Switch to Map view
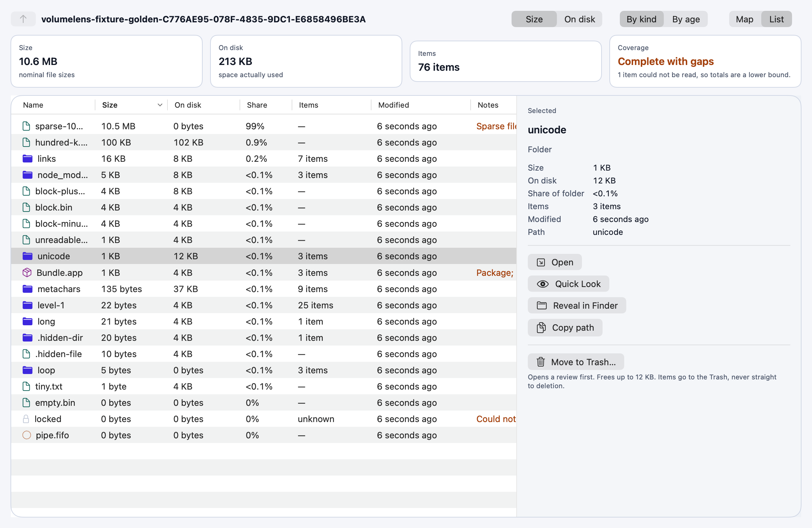The height and width of the screenshot is (528, 812). (744, 19)
